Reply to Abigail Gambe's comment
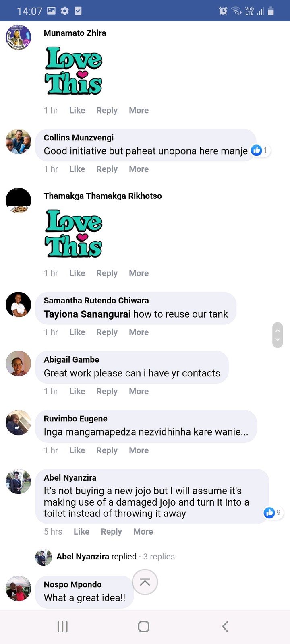290x644 pixels. coord(107,391)
